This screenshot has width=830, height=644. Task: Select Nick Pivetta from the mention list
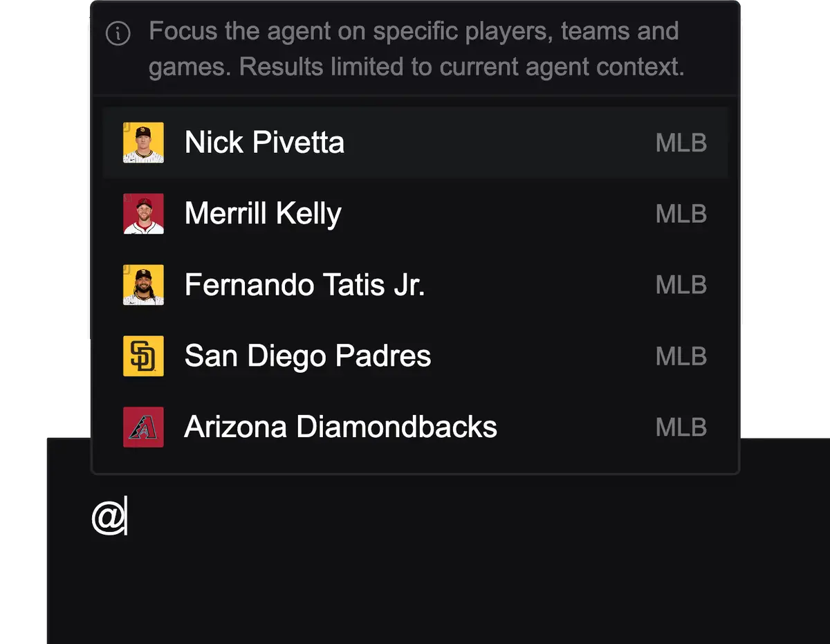tap(264, 142)
